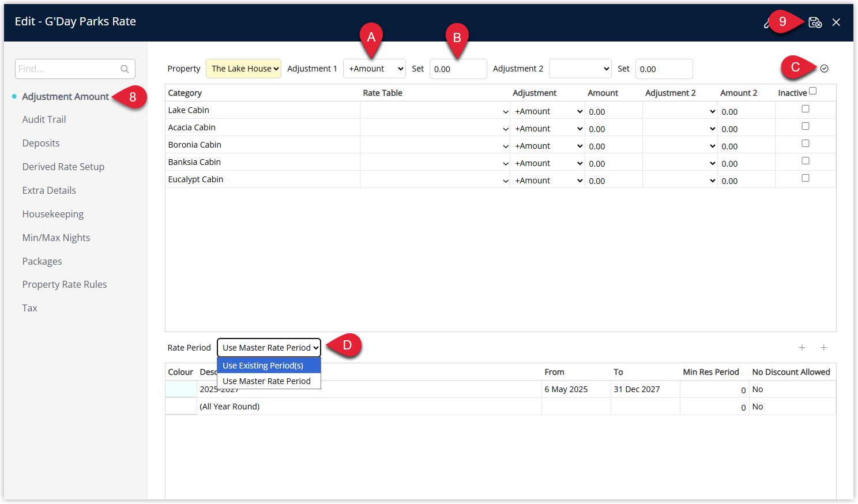
Task: Open the Property dropdown showing The Lake House
Action: coord(244,69)
